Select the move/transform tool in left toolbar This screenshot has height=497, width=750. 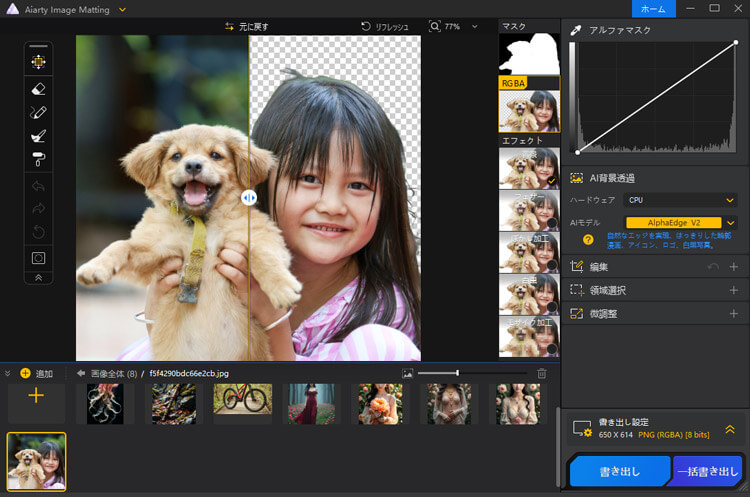click(x=38, y=62)
